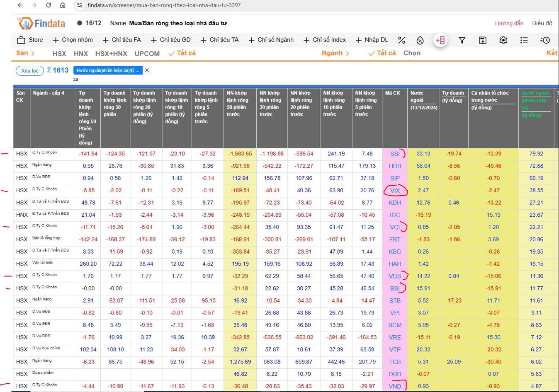Click the pink add-column icon
This screenshot has width=559, height=392.
pyautogui.click(x=440, y=40)
